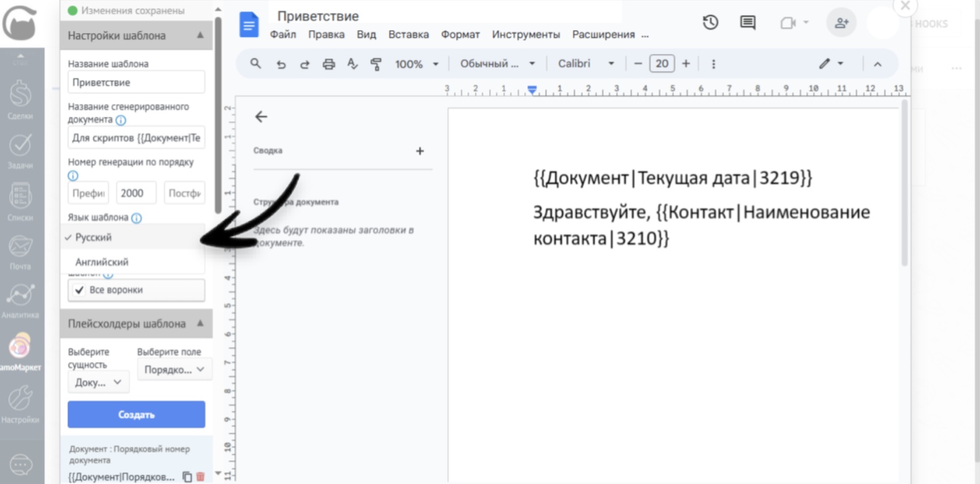Viewport: 980px width, 484px height.
Task: Open the Вставка menu
Action: (408, 35)
